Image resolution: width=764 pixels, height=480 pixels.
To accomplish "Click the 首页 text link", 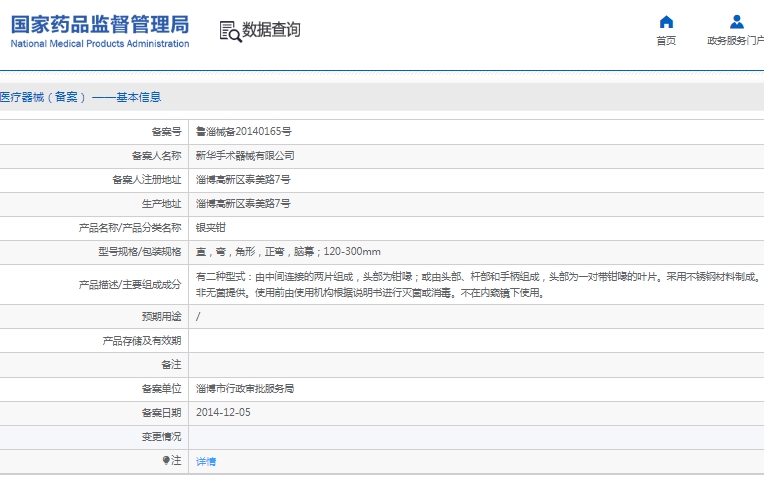I will pos(666,41).
